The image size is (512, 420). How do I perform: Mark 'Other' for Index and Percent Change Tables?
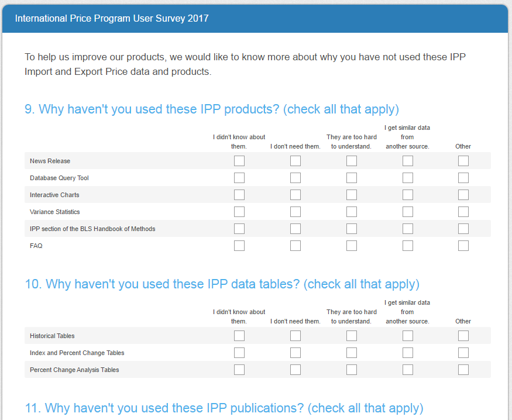463,353
